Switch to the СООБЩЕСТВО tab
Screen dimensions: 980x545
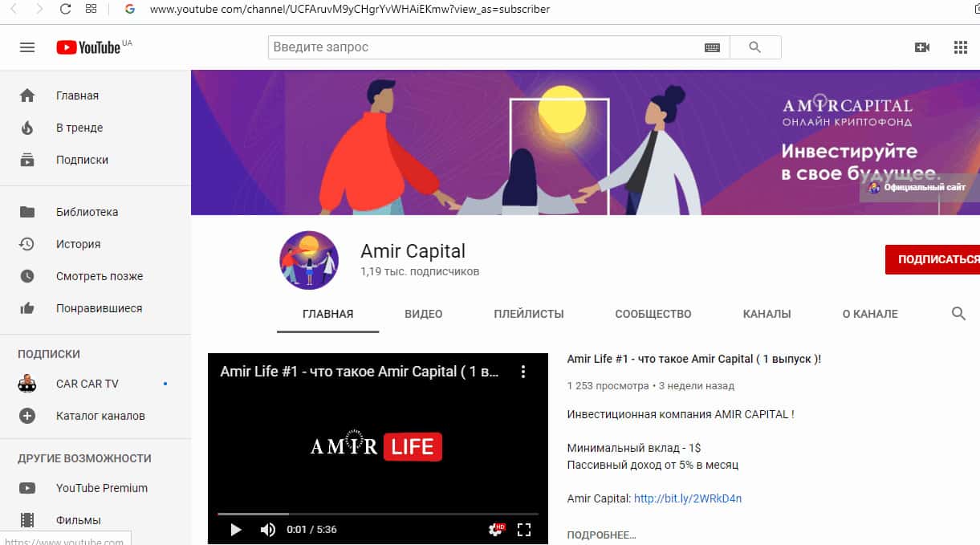click(x=653, y=314)
